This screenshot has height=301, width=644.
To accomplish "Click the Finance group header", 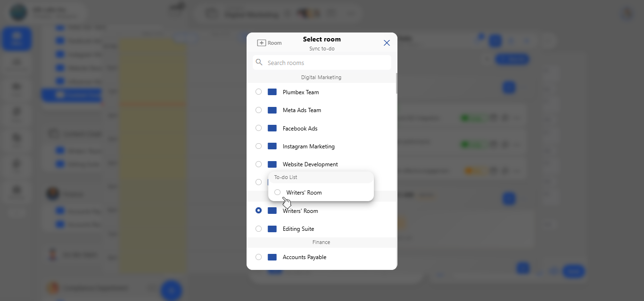I will click(321, 242).
